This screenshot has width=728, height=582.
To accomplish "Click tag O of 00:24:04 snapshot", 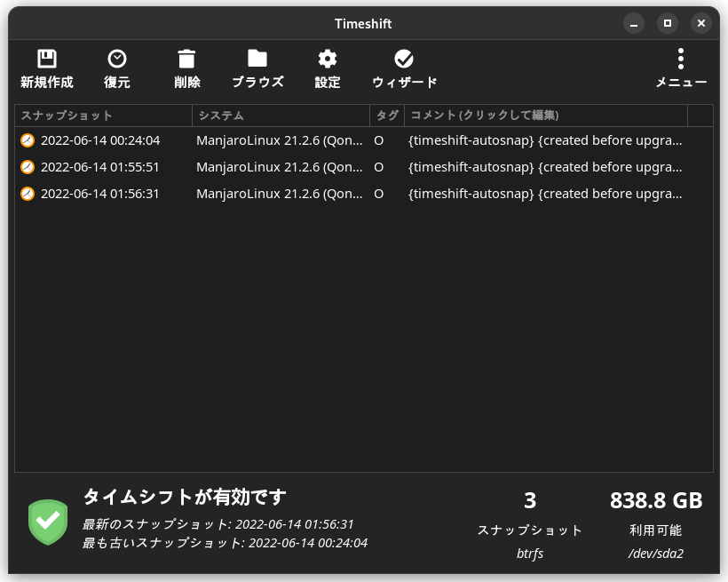I will (x=379, y=140).
